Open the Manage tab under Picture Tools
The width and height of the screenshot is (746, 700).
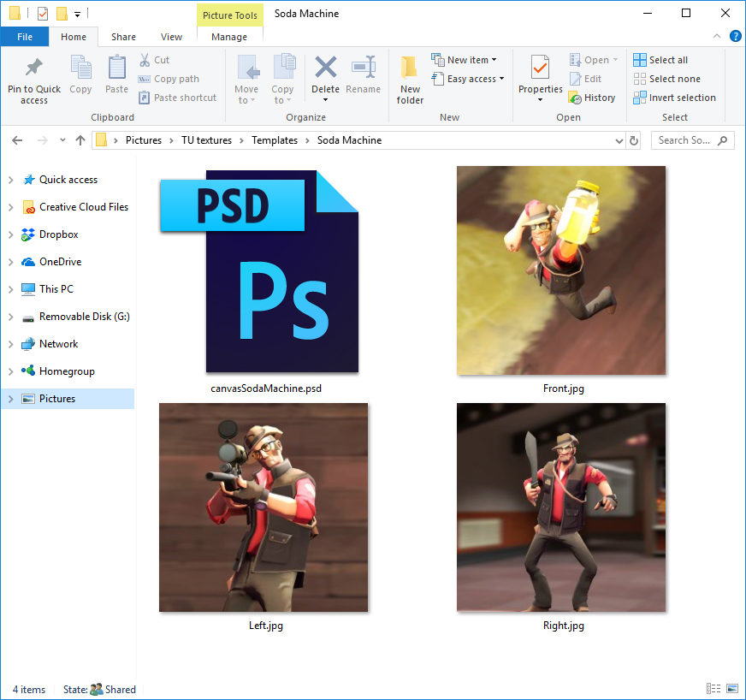[229, 37]
